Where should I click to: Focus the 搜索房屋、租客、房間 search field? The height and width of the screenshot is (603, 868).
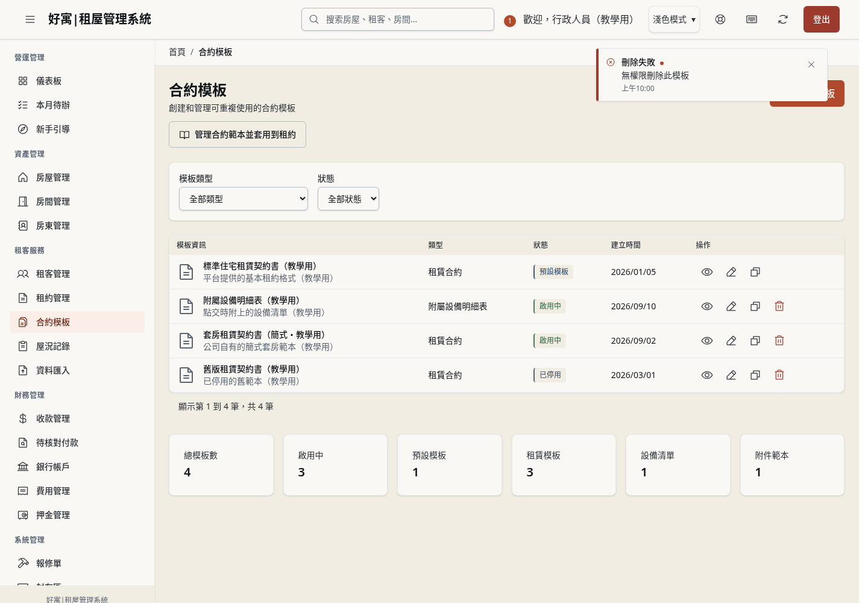(x=398, y=19)
